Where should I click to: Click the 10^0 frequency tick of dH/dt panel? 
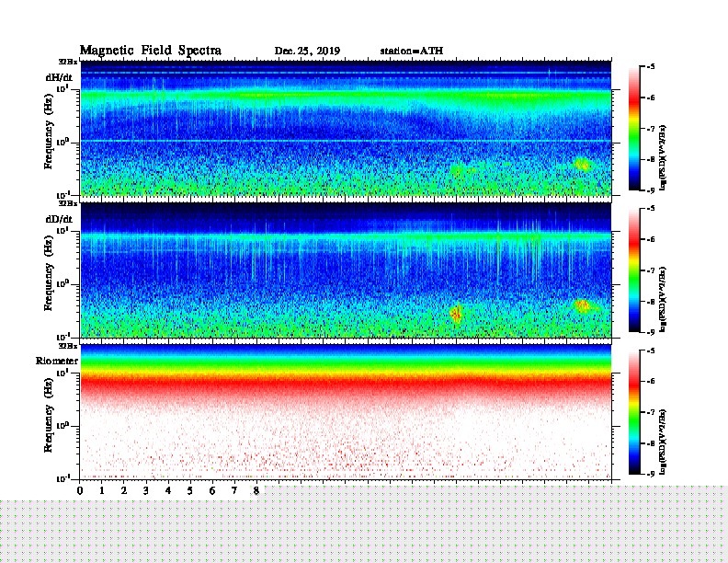coord(63,142)
